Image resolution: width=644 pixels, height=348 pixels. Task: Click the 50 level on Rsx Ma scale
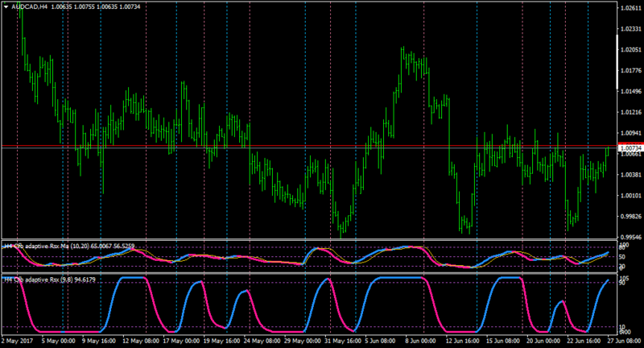622,257
